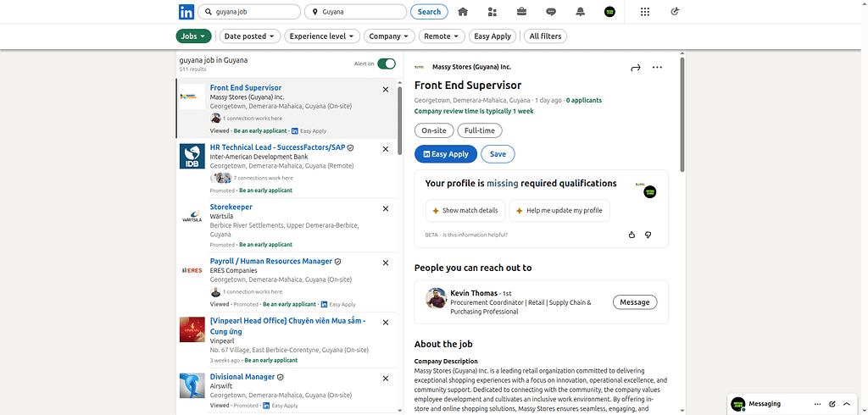868x415 pixels.
Task: Click the thumbs down feedback icon
Action: click(x=648, y=235)
